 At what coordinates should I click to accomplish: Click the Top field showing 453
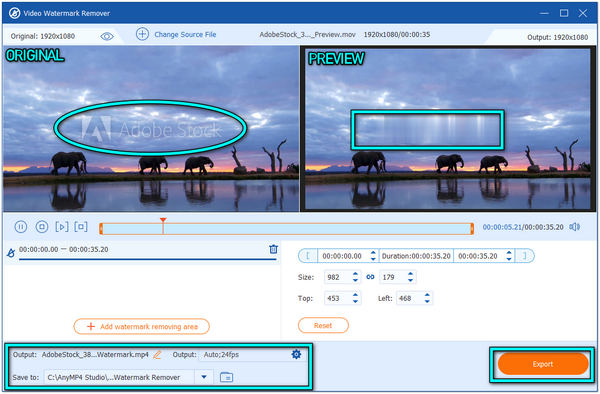tap(338, 298)
